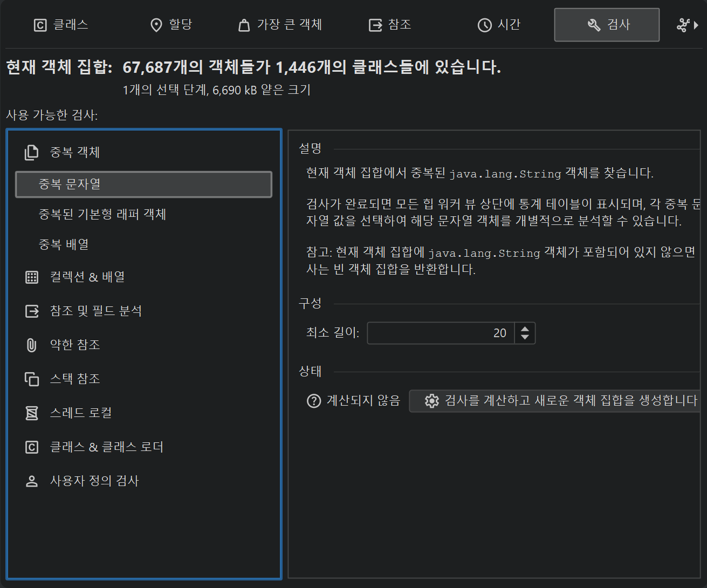Image resolution: width=707 pixels, height=588 pixels.
Task: Click the 최소 길이 input field
Action: point(440,333)
